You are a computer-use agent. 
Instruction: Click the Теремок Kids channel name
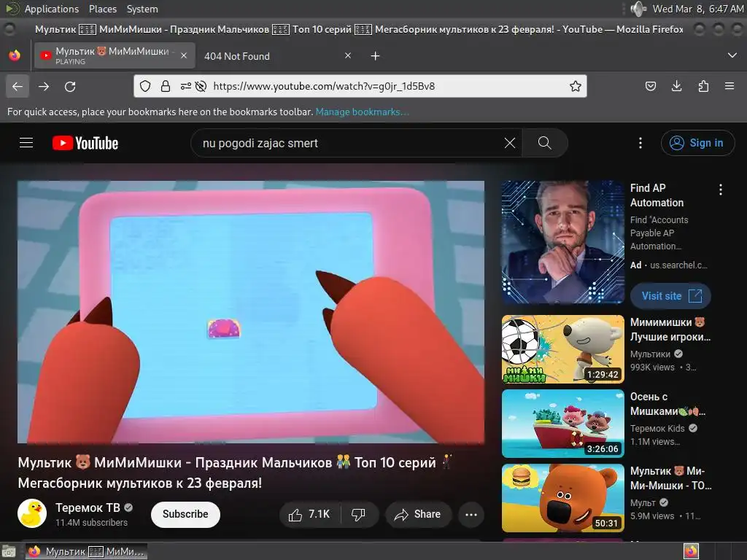click(x=657, y=428)
